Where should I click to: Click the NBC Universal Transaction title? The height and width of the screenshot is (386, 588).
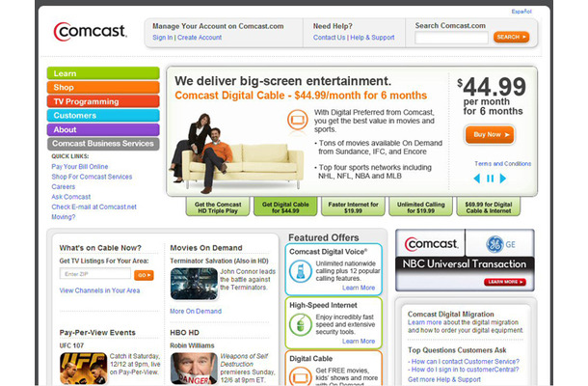(x=465, y=264)
